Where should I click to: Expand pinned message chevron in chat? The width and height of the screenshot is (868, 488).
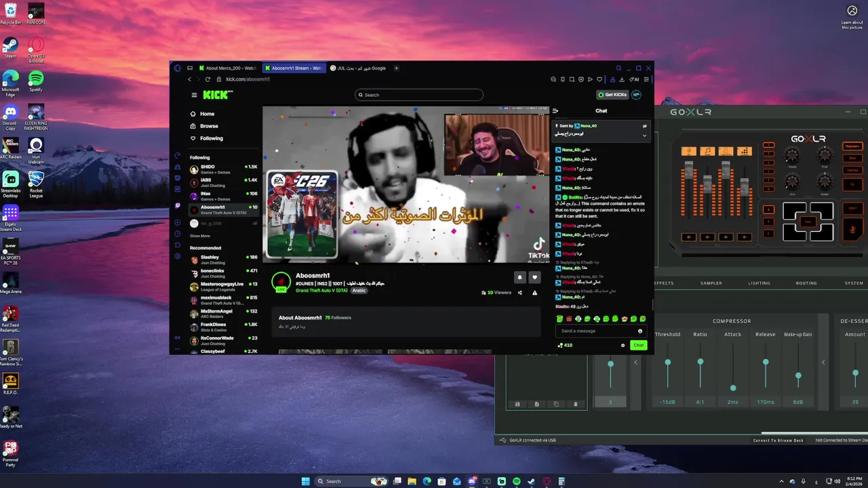(x=644, y=136)
